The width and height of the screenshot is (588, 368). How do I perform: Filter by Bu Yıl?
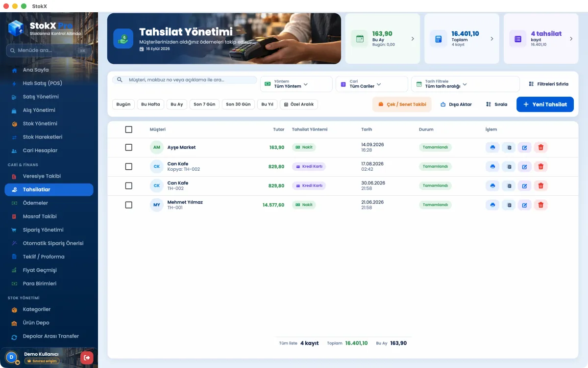click(268, 105)
